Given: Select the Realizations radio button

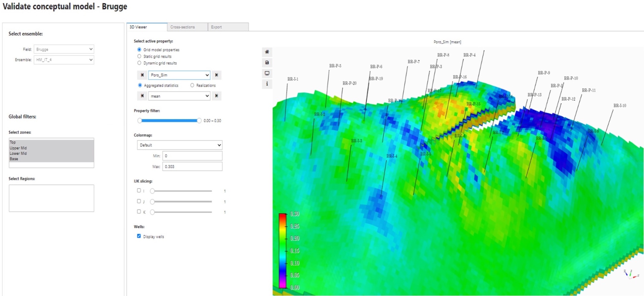Looking at the screenshot, I should [x=192, y=85].
